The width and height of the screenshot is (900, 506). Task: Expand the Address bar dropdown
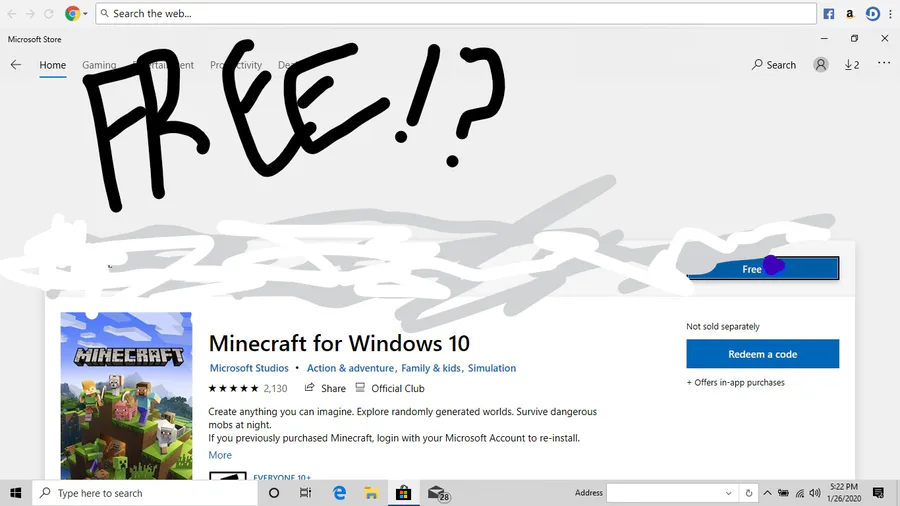pyautogui.click(x=728, y=493)
